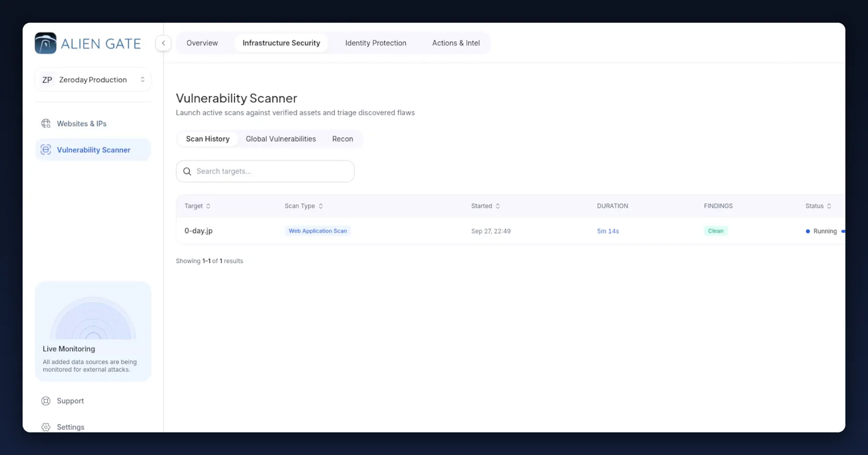Sort the table by Status column
868x455 pixels.
[818, 206]
